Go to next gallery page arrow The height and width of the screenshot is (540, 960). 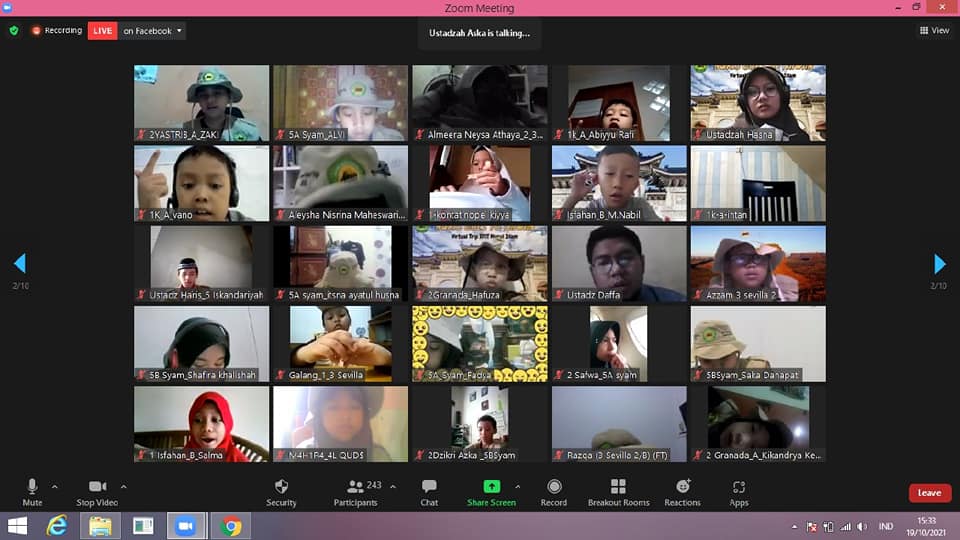click(939, 264)
